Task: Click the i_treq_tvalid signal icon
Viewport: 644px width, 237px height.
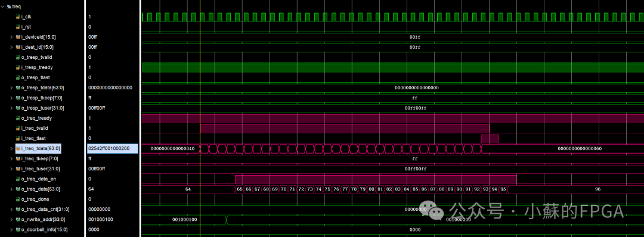Action: tap(18, 129)
